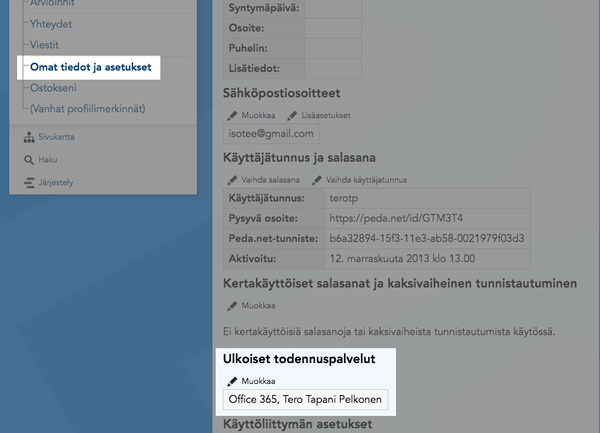Open the Sivukartta sitemap icon

pos(28,137)
